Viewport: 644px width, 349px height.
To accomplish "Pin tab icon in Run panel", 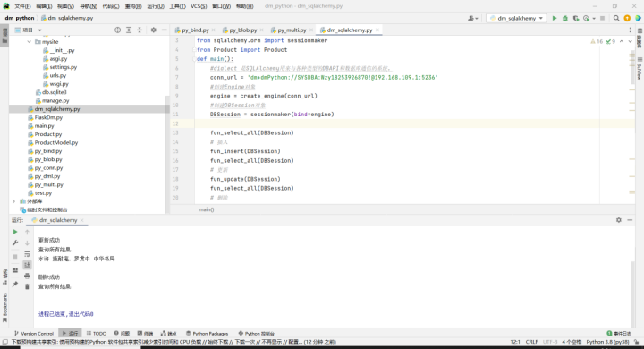I will [x=15, y=284].
